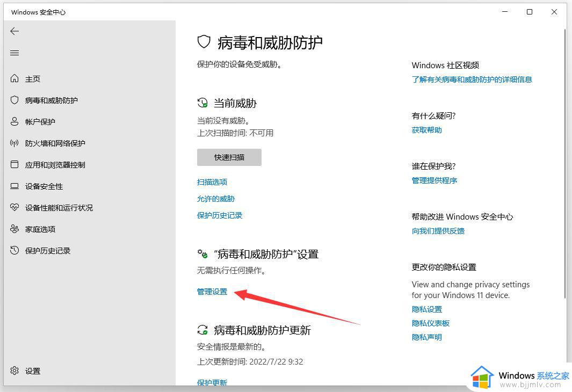The image size is (572, 392).
Task: Click the laptop icon beside 设备安全性
Action: coord(15,186)
